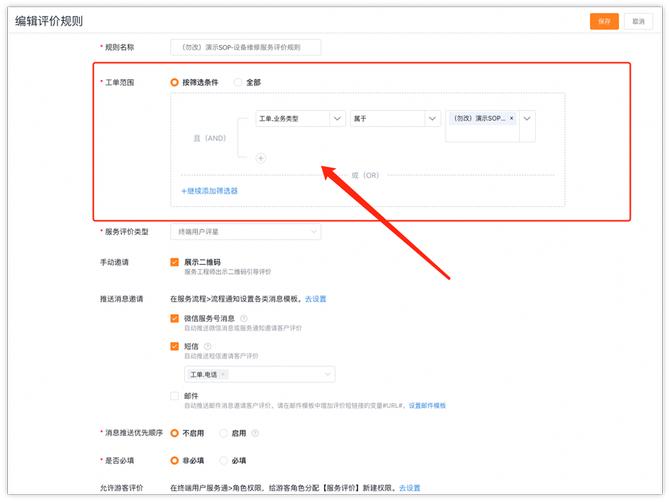Open the 工单.业务类型 field dropdown
The width and height of the screenshot is (670, 502).
coord(300,119)
